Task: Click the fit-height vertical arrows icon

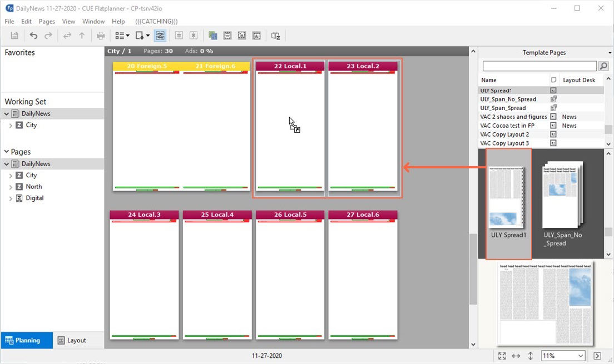Action: [530, 356]
